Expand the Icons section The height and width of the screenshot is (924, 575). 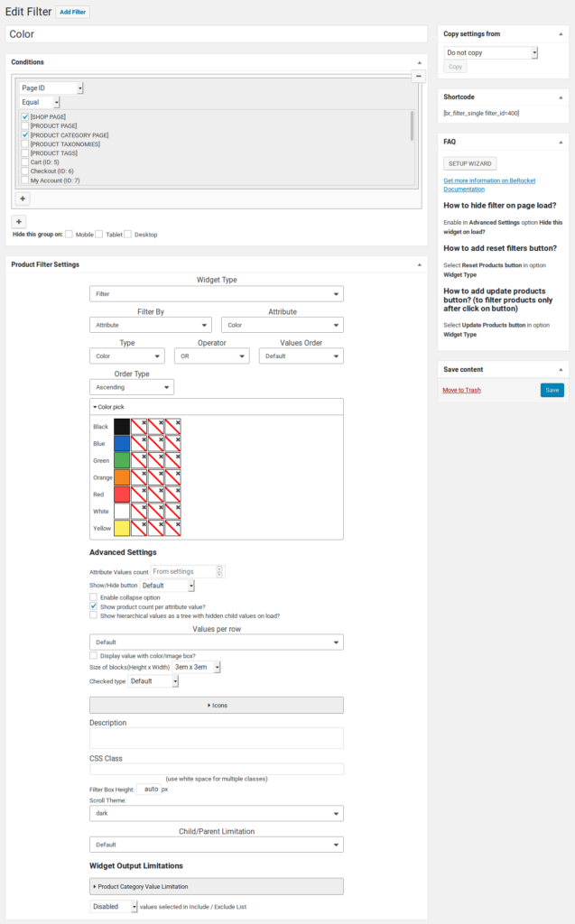pyautogui.click(x=217, y=705)
